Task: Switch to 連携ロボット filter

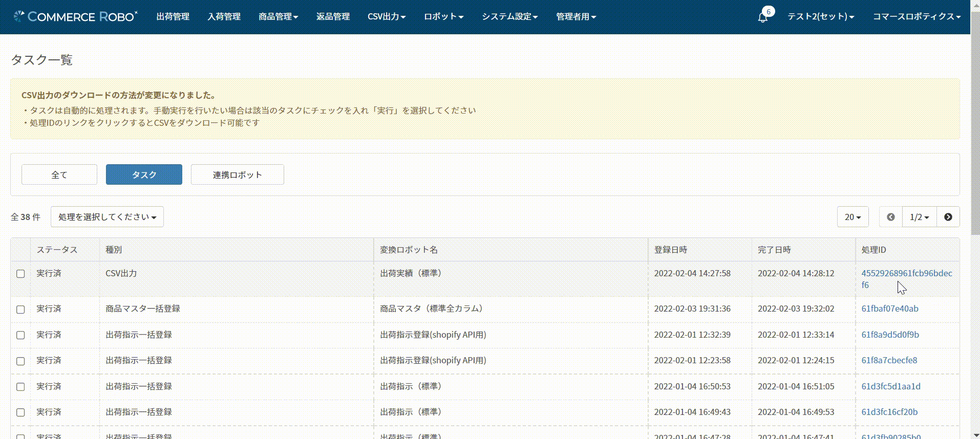Action: point(238,174)
